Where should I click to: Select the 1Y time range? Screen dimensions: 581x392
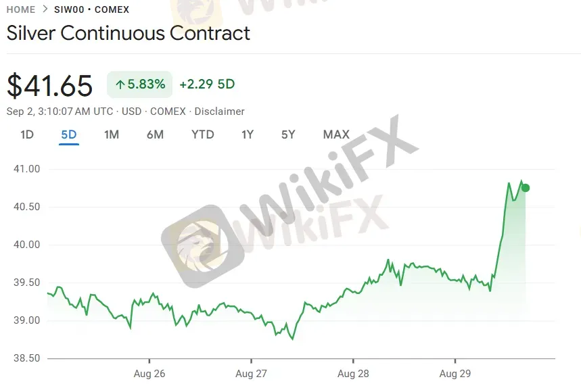point(248,134)
